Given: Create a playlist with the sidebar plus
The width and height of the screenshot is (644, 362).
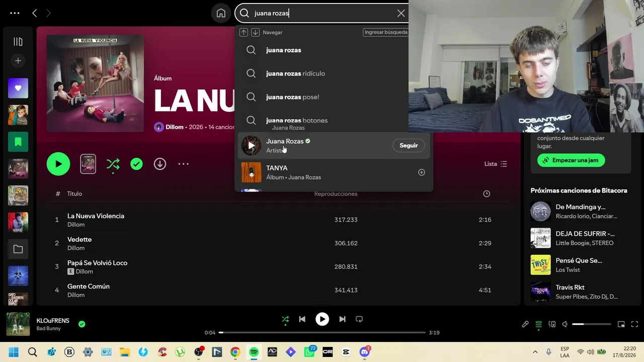Looking at the screenshot, I should click(x=18, y=61).
